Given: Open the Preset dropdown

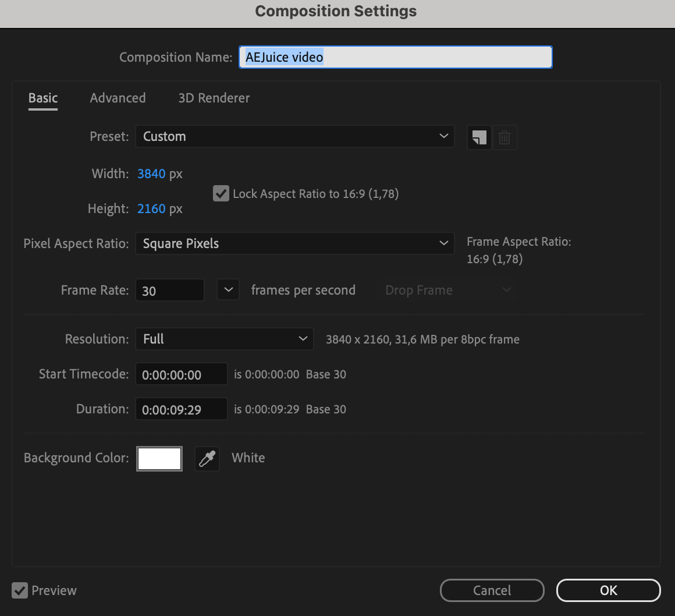Looking at the screenshot, I should (294, 136).
